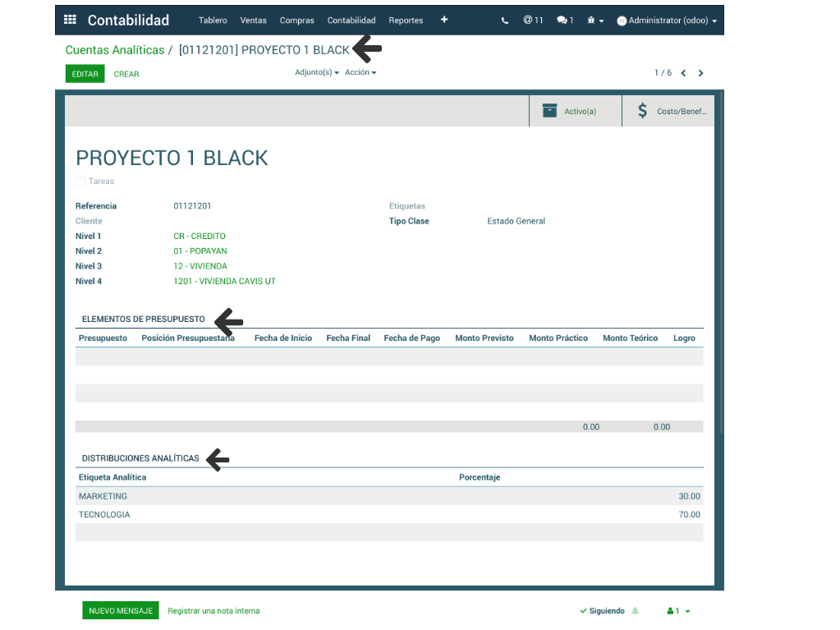840x630 pixels.
Task: Open the Ventas menu
Action: point(253,21)
